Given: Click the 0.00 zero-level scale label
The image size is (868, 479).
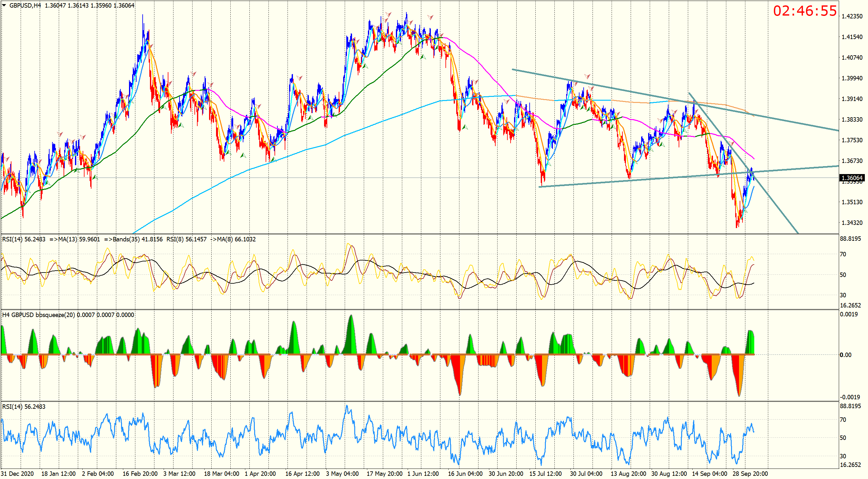Looking at the screenshot, I should point(846,355).
